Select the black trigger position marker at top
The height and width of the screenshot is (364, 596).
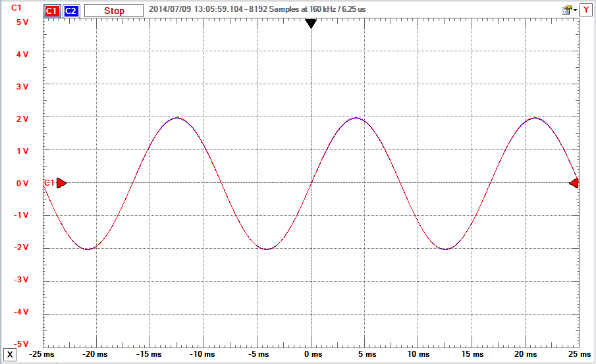click(x=311, y=24)
